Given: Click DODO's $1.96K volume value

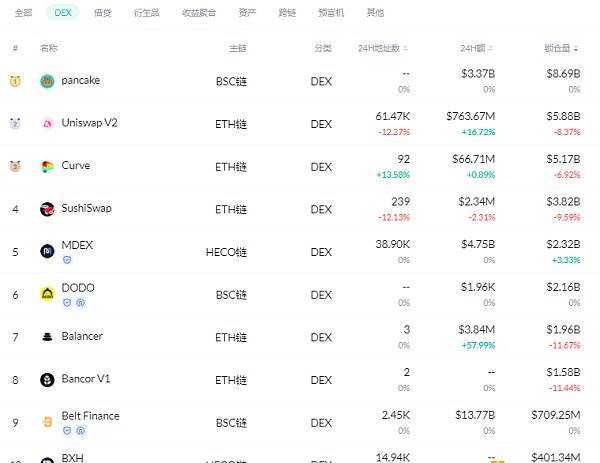Looking at the screenshot, I should (x=478, y=287).
